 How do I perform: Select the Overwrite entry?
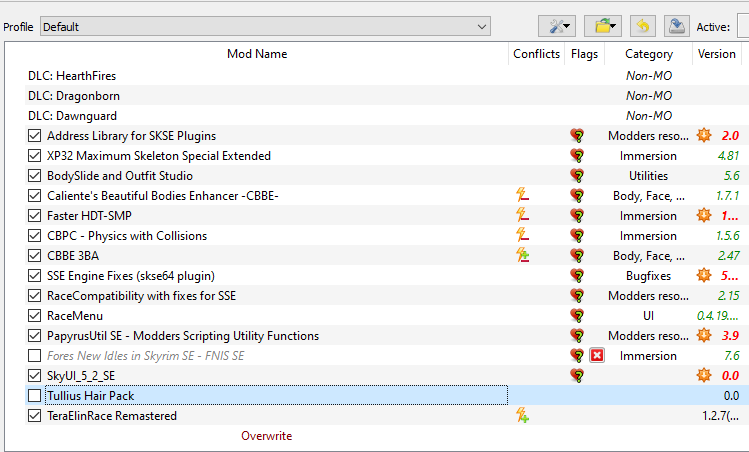pos(267,436)
